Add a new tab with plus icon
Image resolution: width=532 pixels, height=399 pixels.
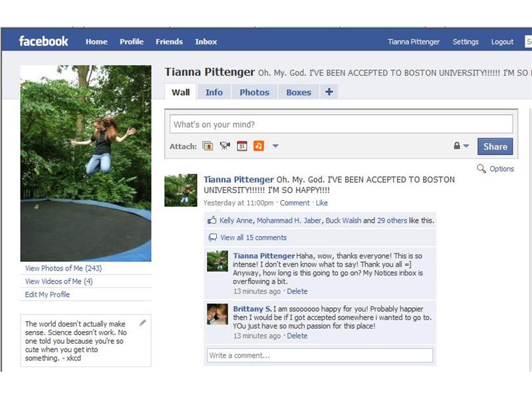point(329,92)
